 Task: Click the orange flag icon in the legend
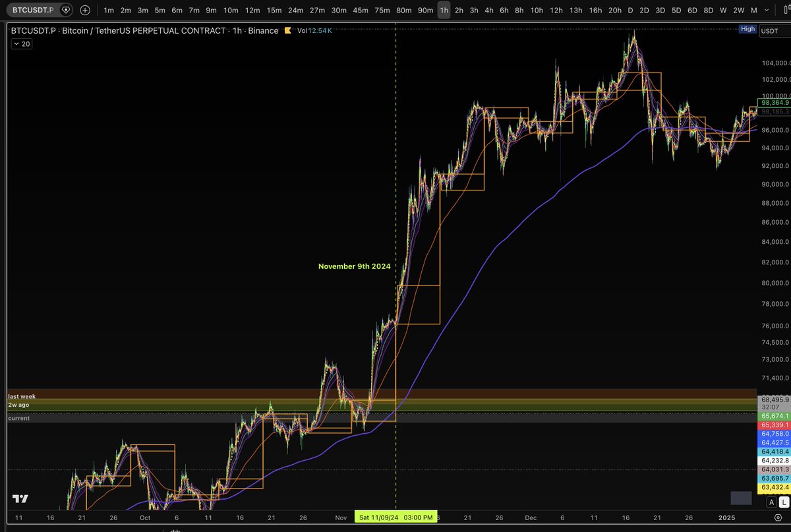287,31
